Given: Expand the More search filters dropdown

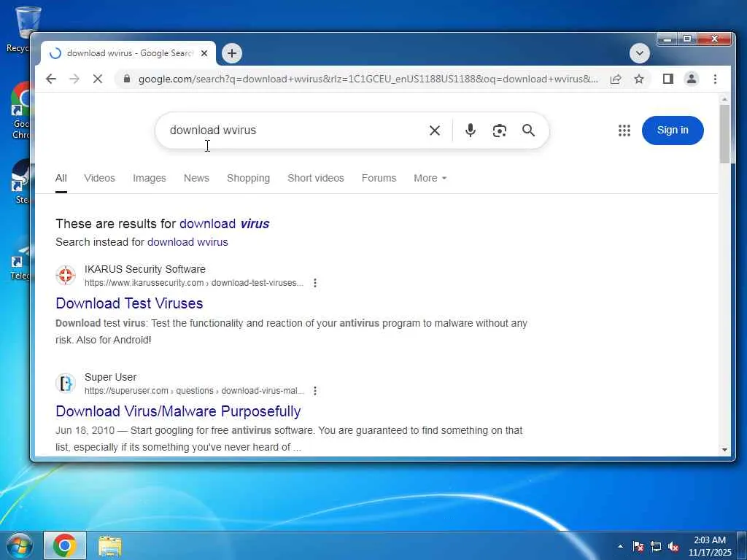Looking at the screenshot, I should (x=430, y=178).
